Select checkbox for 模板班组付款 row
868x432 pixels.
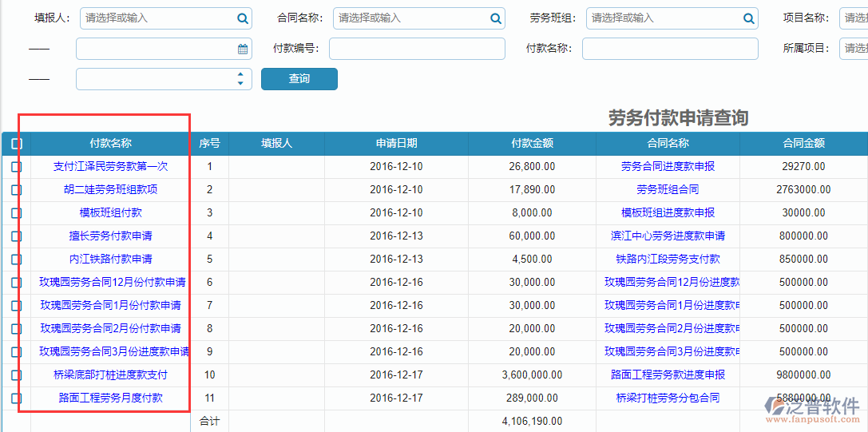click(x=17, y=213)
